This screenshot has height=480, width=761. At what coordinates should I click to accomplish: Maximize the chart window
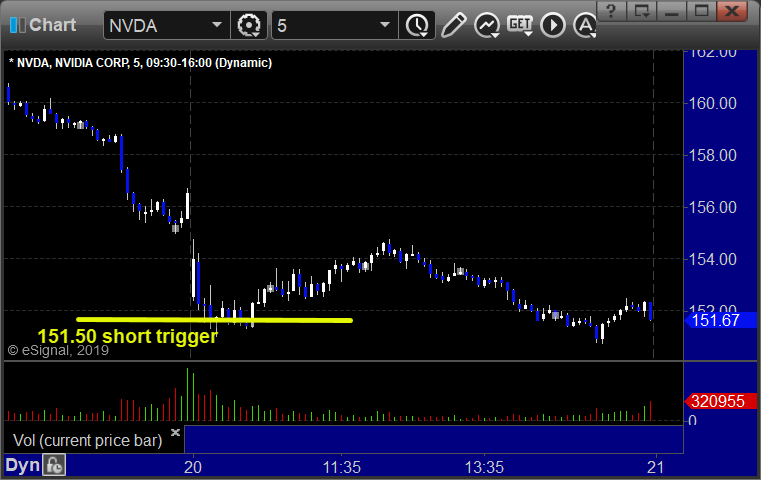[x=701, y=11]
